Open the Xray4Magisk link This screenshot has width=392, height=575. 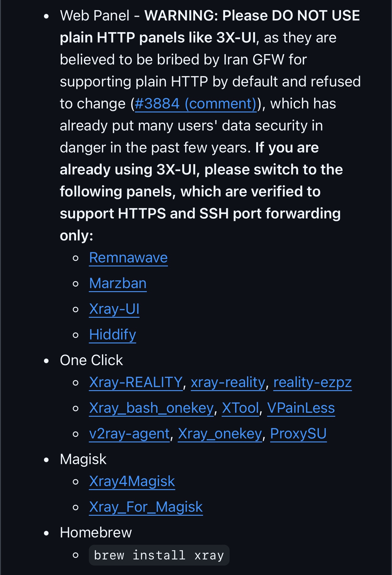coord(132,481)
